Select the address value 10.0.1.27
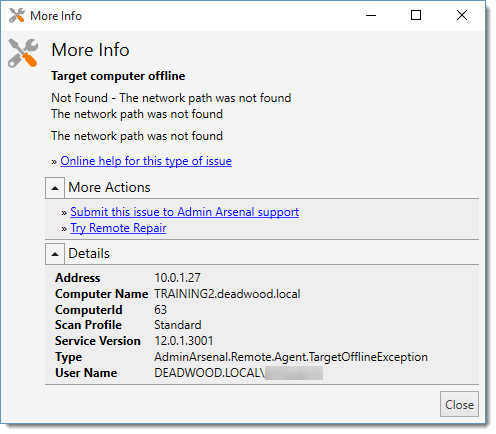Image resolution: width=496 pixels, height=434 pixels. pos(177,278)
